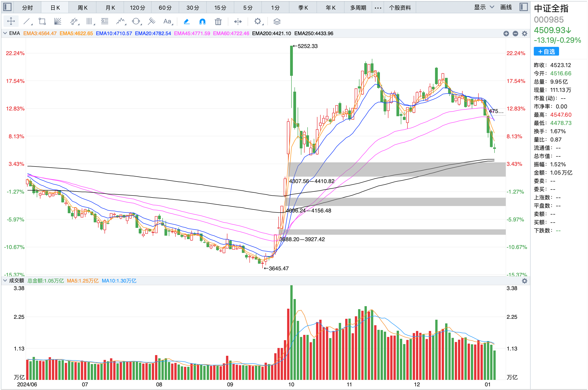Click the EMA panel plus zoom icon
Image resolution: width=588 pixels, height=390 pixels.
[x=506, y=33]
